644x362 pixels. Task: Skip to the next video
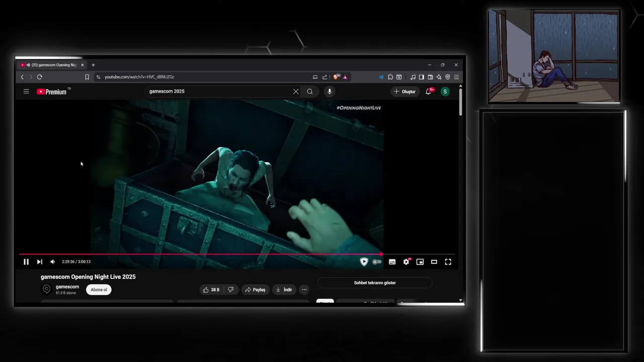tap(40, 262)
